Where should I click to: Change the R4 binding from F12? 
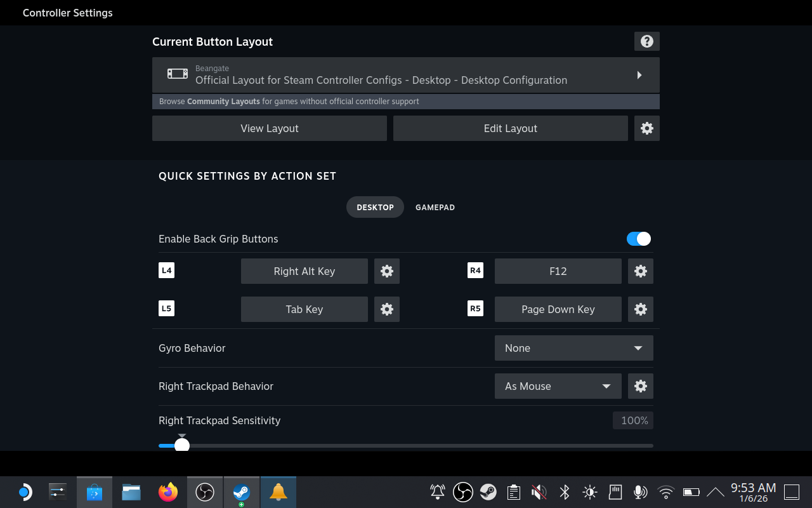(558, 271)
